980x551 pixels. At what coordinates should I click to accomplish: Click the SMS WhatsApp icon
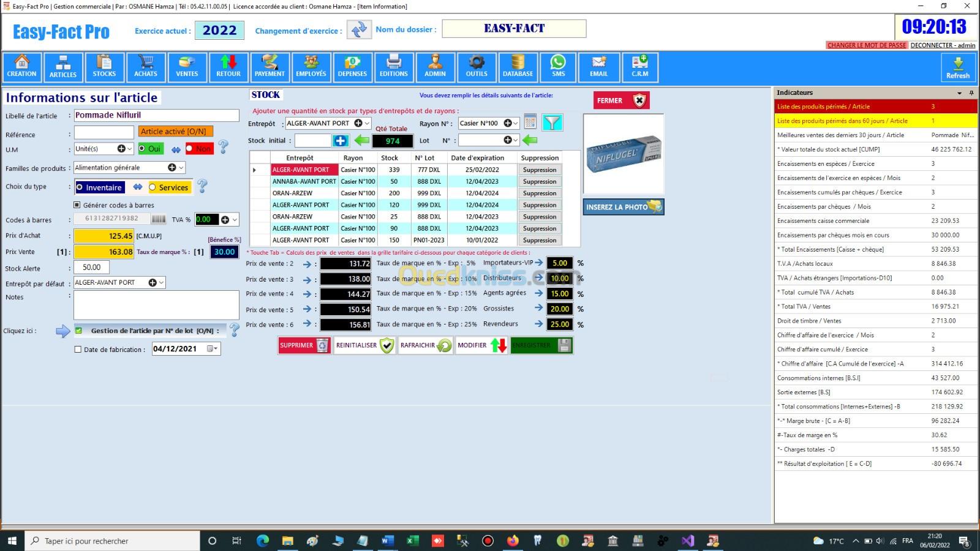coord(558,67)
